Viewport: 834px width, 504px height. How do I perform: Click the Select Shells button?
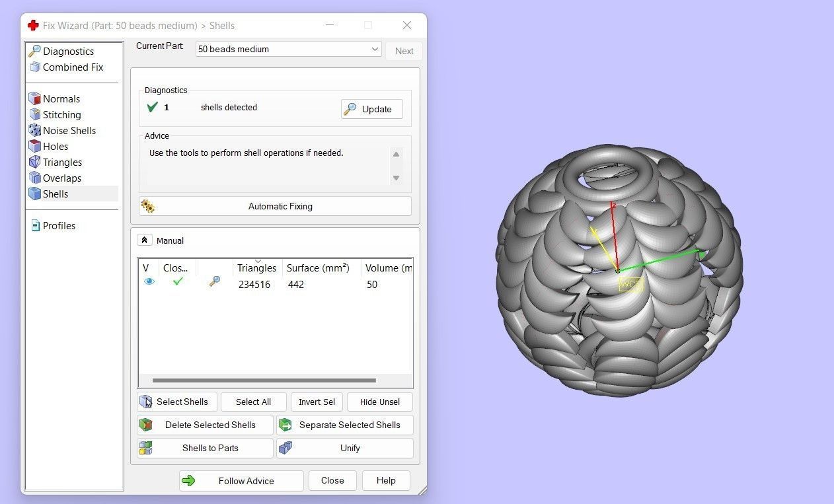click(x=177, y=402)
